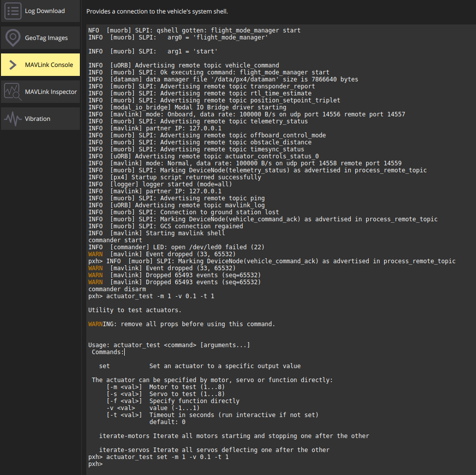Screen dimensions: 476x475
Task: Click 'WARNING: remove all props' line
Action: (x=182, y=324)
